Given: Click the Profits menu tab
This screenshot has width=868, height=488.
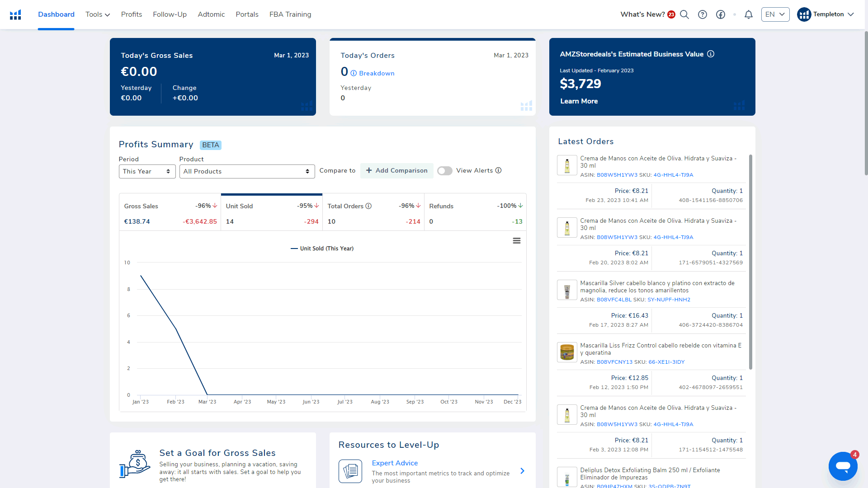Looking at the screenshot, I should pos(131,14).
